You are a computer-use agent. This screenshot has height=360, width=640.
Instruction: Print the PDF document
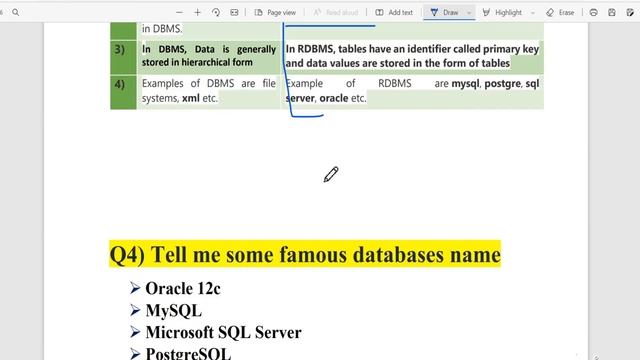pos(593,13)
